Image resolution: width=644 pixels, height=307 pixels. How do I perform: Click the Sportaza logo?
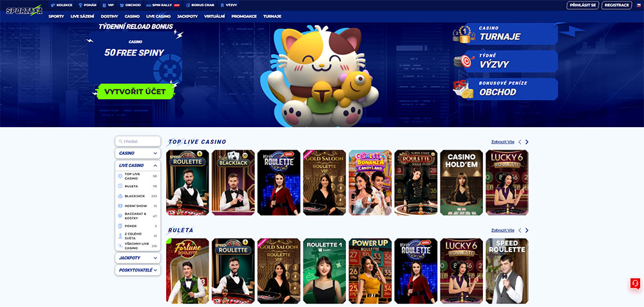click(x=24, y=10)
